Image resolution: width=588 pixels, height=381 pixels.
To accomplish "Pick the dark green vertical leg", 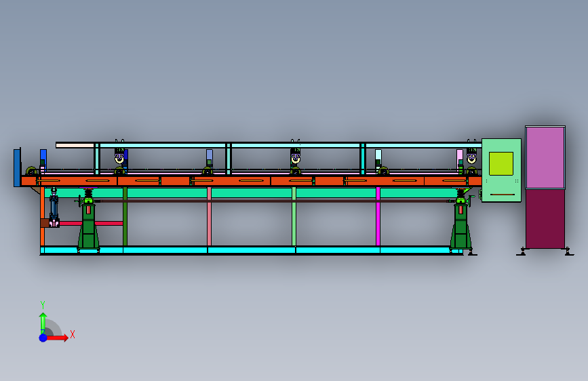I will click(125, 216).
